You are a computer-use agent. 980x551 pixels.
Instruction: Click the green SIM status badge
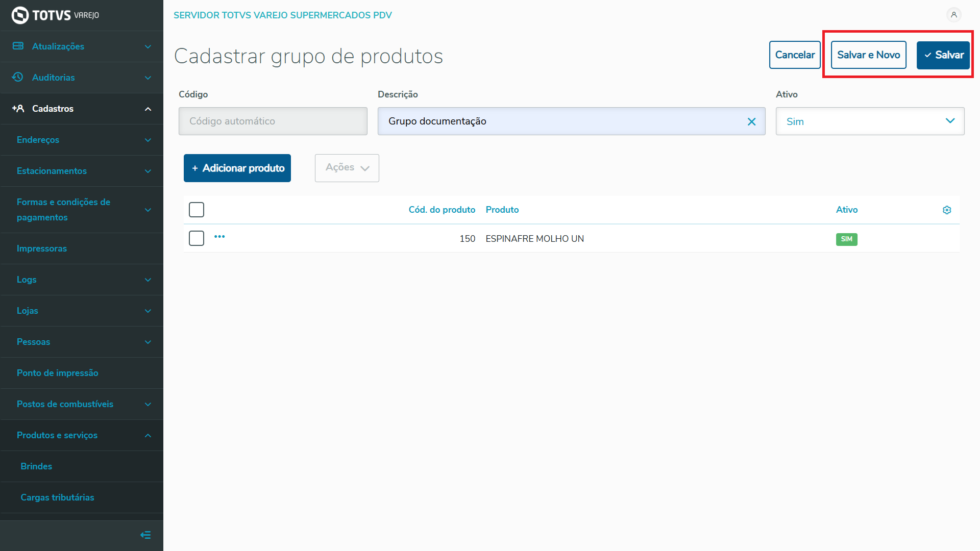tap(846, 239)
